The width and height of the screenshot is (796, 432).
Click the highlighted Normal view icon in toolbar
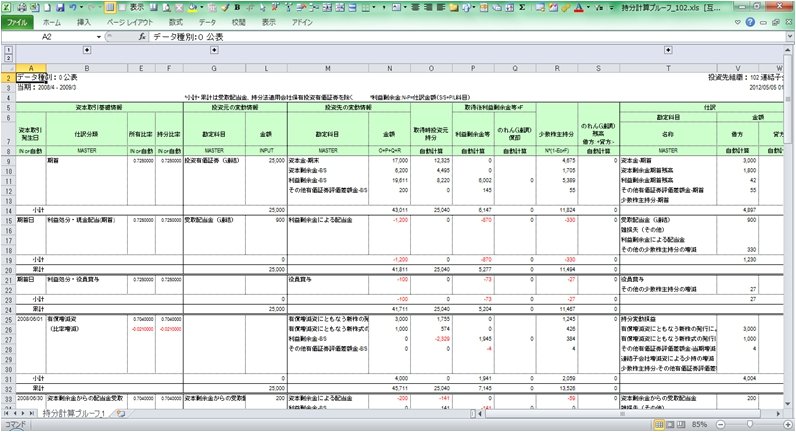[x=110, y=8]
